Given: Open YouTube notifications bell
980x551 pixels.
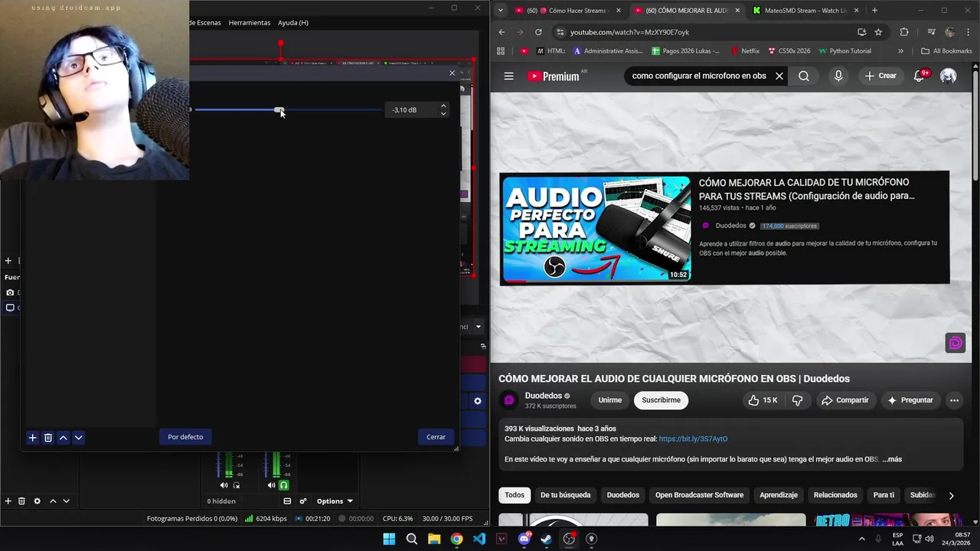Looking at the screenshot, I should point(920,76).
